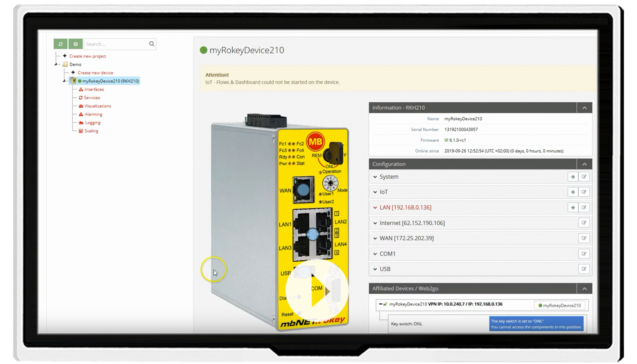
Task: Collapse myRokeyDevice210 affiliated device entry
Action: pyautogui.click(x=381, y=304)
